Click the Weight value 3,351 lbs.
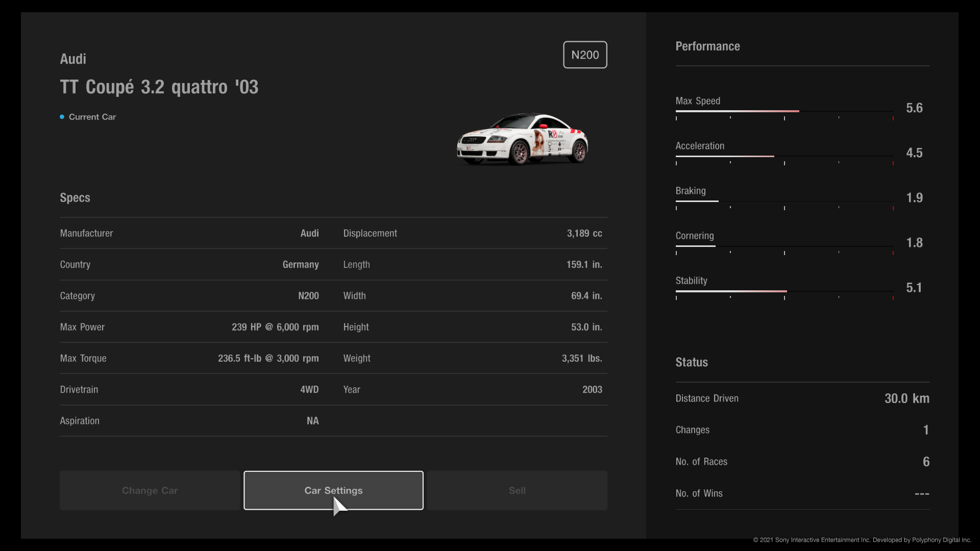This screenshot has height=551, width=980. pyautogui.click(x=582, y=358)
